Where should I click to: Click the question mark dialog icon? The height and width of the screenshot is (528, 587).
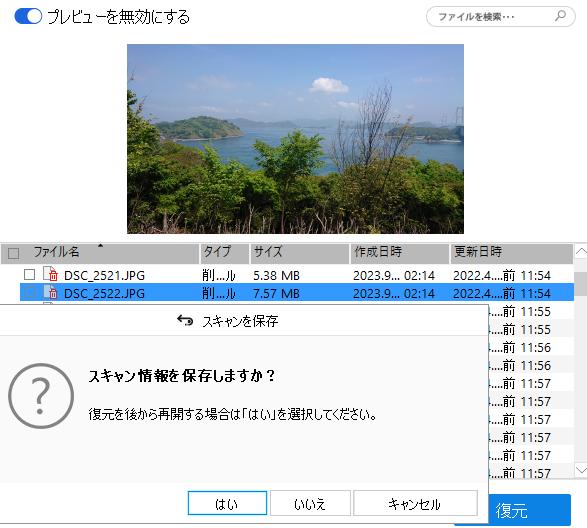pyautogui.click(x=41, y=396)
